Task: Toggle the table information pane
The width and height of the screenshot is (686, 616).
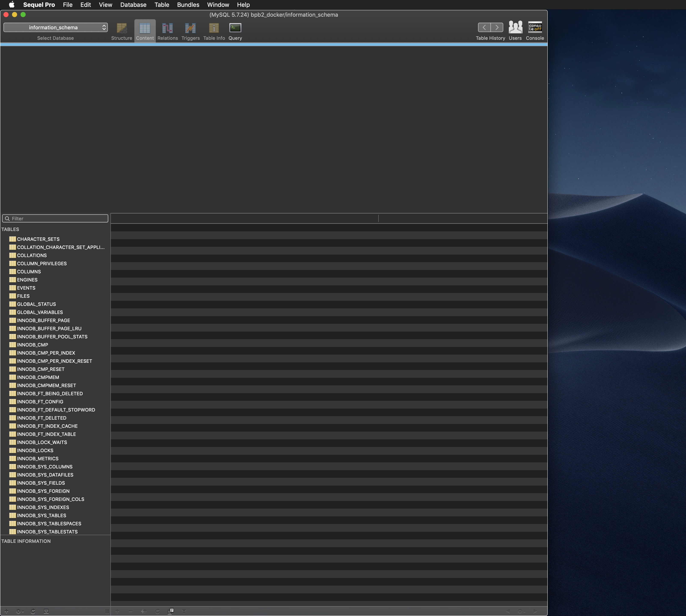Action: click(x=46, y=611)
